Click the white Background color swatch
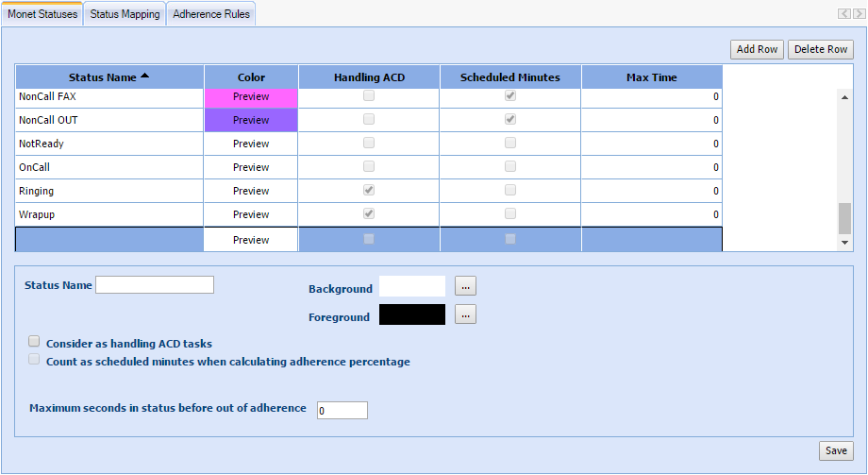This screenshot has height=475, width=868. [411, 286]
